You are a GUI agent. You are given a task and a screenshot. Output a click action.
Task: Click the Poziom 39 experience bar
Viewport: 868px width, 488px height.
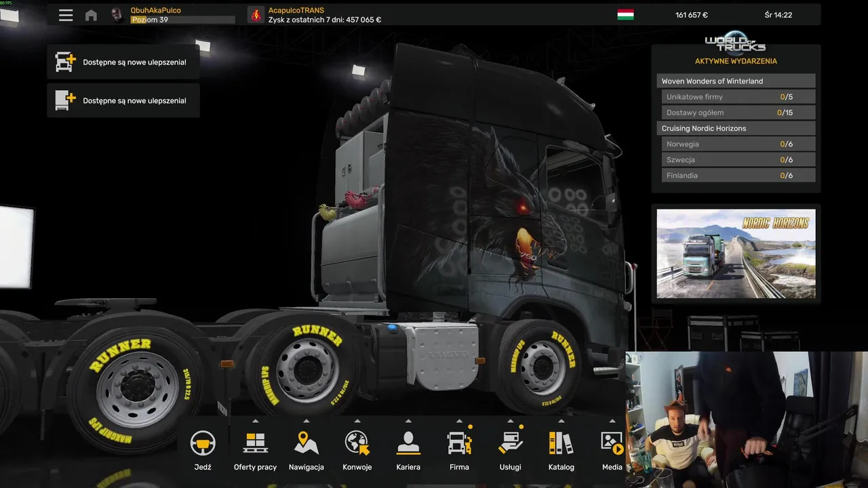[x=182, y=20]
